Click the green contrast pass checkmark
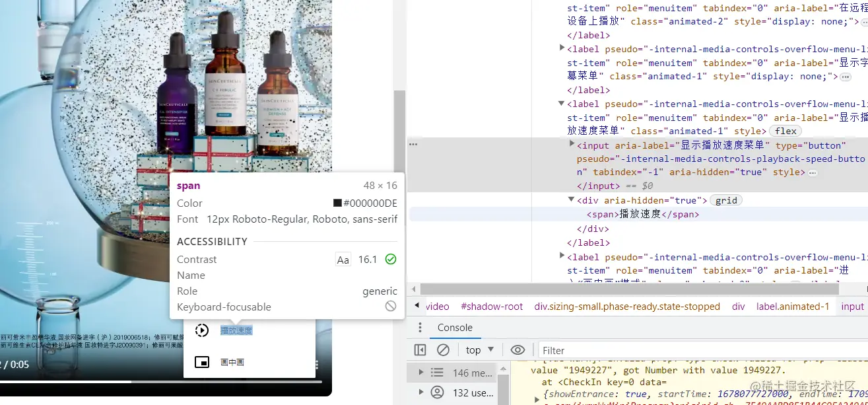 [391, 260]
